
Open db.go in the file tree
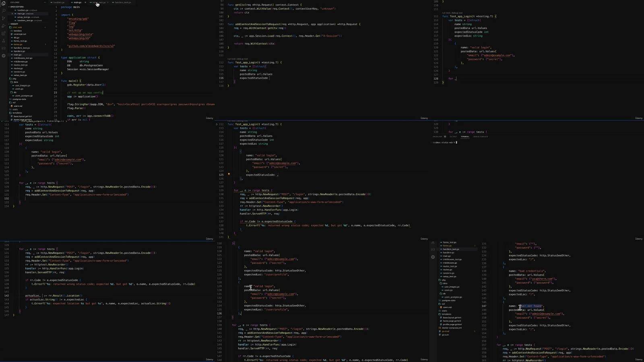[17, 37]
